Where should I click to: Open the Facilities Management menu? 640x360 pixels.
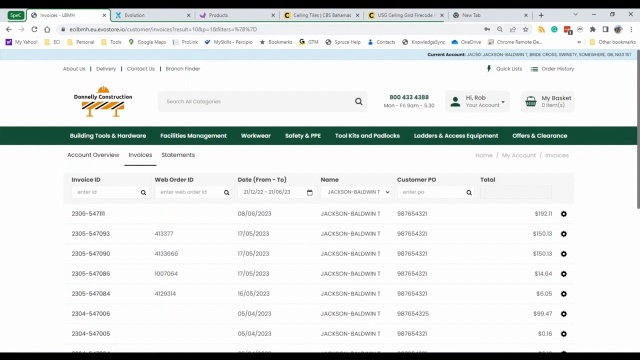193,136
